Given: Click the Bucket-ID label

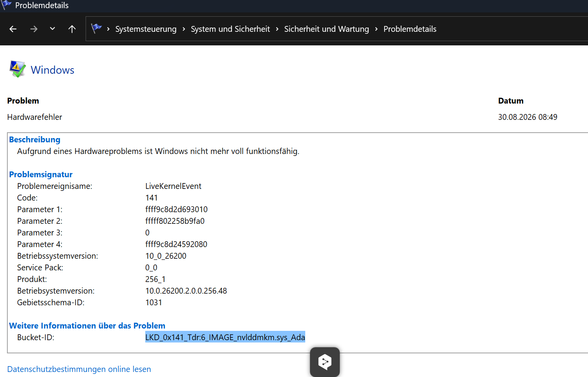Looking at the screenshot, I should coord(36,337).
